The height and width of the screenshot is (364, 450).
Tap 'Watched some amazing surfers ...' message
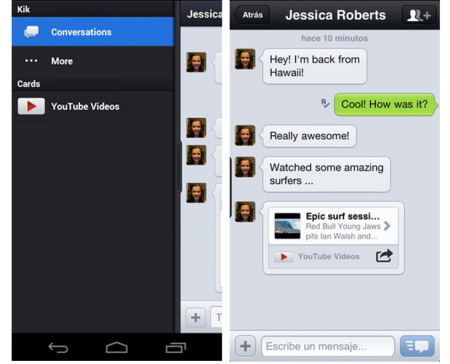coord(326,174)
